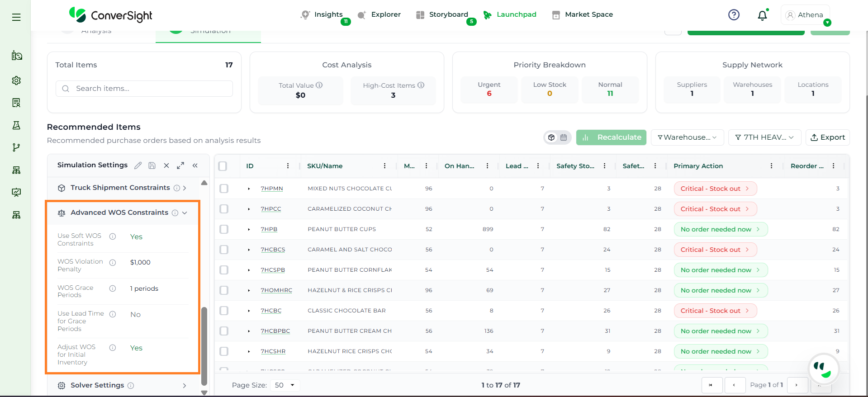Open the Market Space menu

point(583,14)
